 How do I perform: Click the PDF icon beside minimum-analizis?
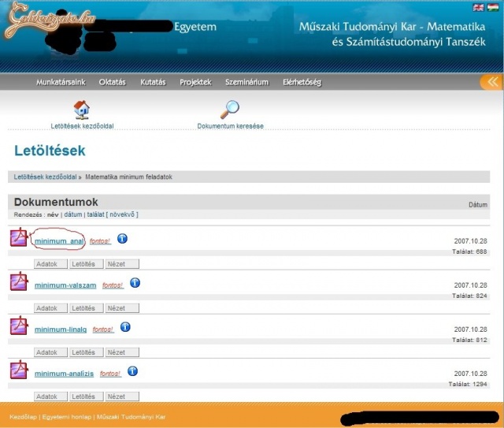click(x=19, y=370)
